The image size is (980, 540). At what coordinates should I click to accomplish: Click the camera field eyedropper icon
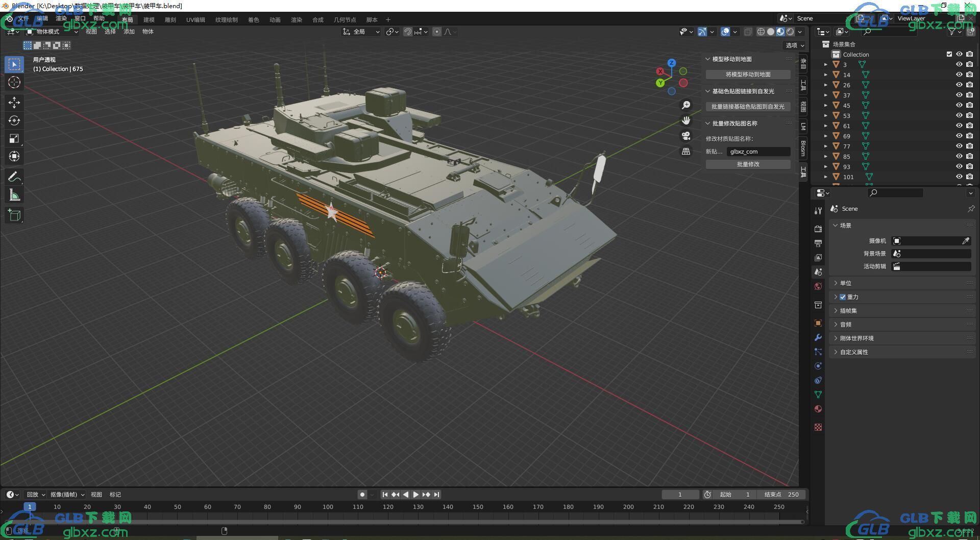coord(966,241)
